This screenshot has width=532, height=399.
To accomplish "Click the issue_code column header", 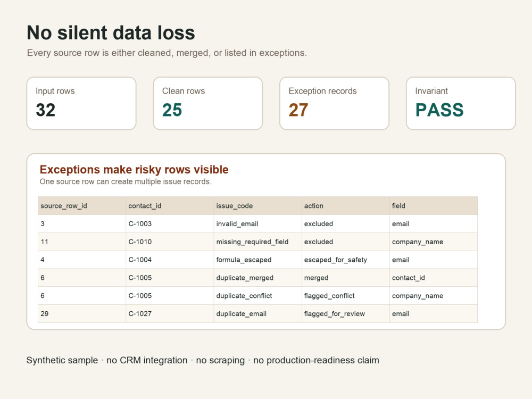I will 257,205.
